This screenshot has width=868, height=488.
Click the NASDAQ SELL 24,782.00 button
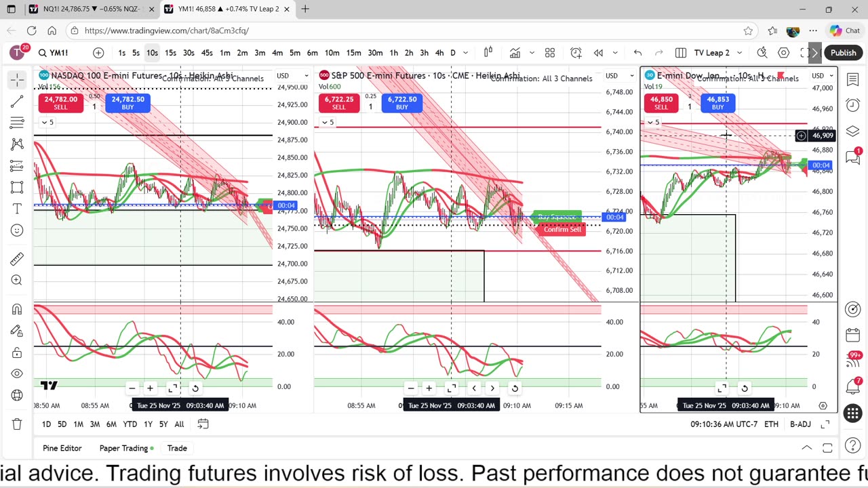point(60,103)
